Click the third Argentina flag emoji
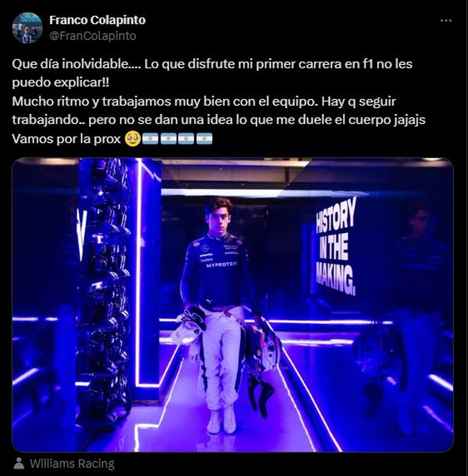The height and width of the screenshot is (476, 468). (186, 139)
